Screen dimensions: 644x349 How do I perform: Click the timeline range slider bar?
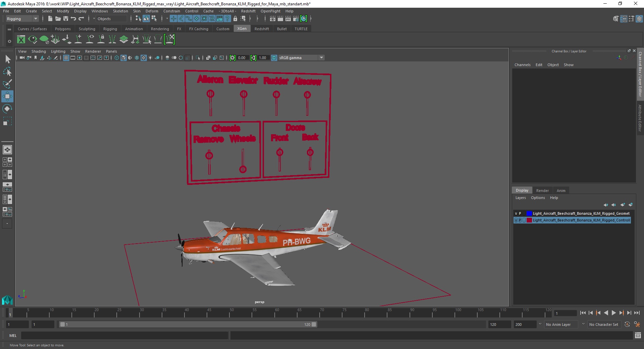click(188, 324)
